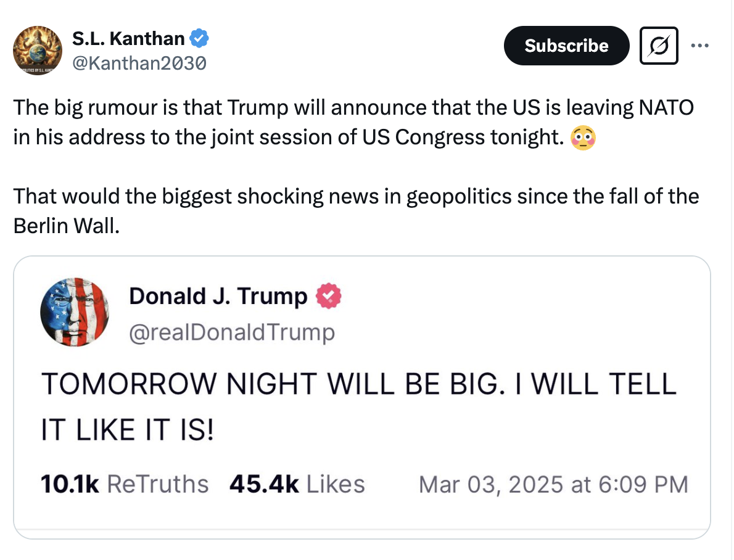
Task: Click the Berlin Wall paragraph text
Action: click(355, 211)
